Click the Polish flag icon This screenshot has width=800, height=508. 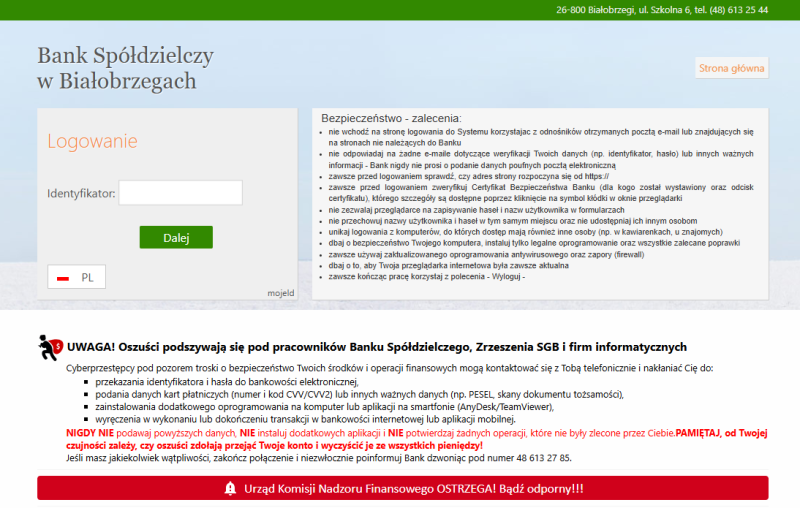[x=63, y=278]
